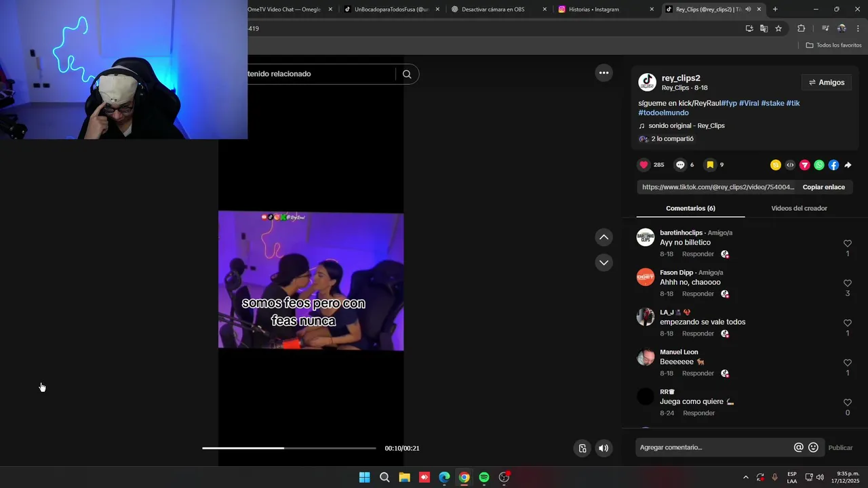The height and width of the screenshot is (488, 868).
Task: Open sonido original - Rey_Clips sound
Action: coord(686,125)
